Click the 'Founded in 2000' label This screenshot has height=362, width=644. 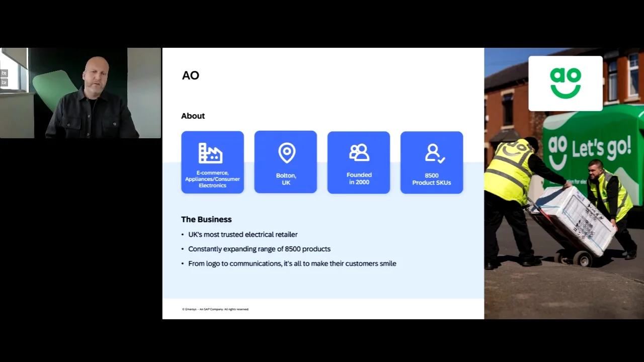pos(359,178)
